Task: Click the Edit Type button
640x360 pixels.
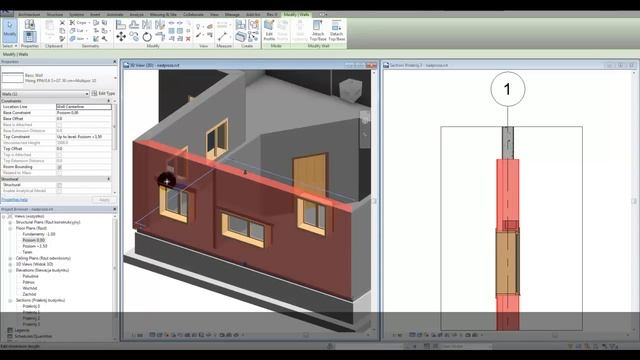Action: [x=104, y=93]
